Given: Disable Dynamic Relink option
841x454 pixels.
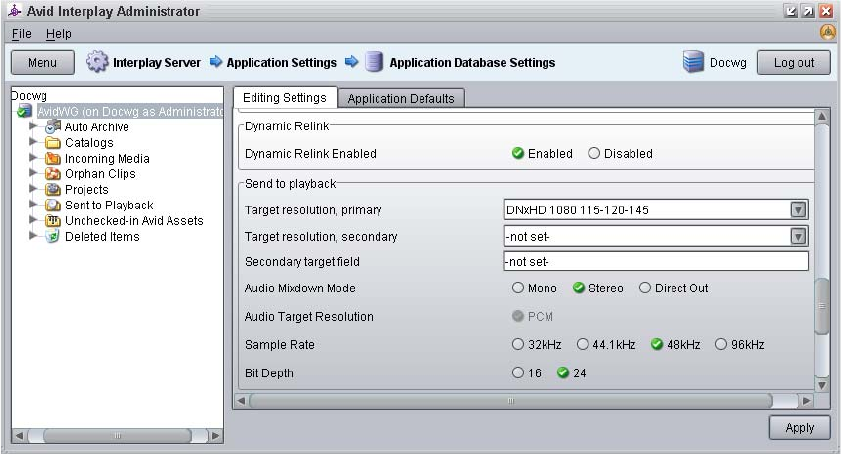Looking at the screenshot, I should tap(594, 154).
